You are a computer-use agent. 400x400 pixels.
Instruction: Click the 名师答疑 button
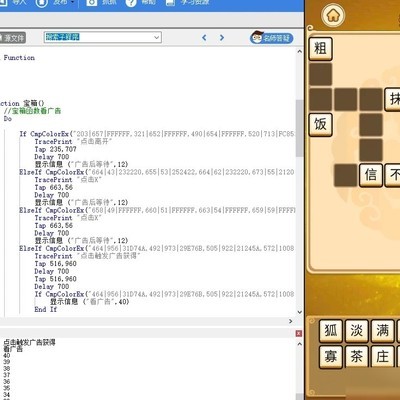click(x=272, y=38)
